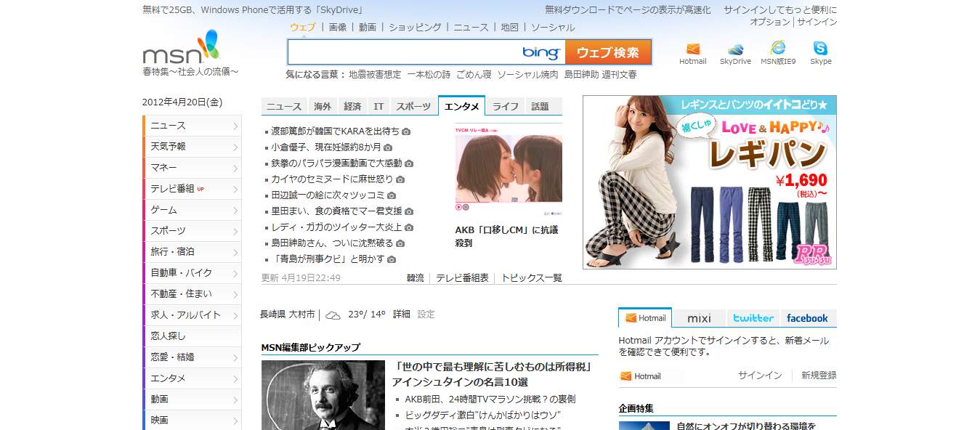Click camera icon beside 田辺誠一の絵 headline
Image resolution: width=980 pixels, height=430 pixels.
392,195
